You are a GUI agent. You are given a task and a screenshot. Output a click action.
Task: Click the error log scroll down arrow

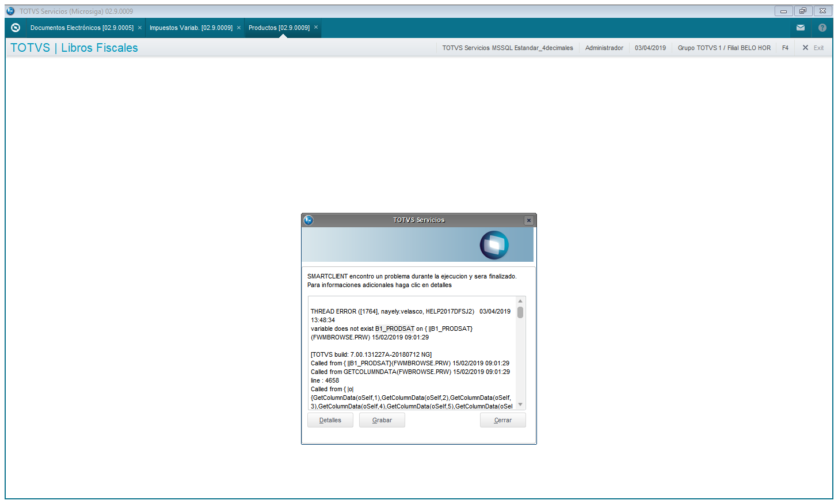(x=520, y=404)
